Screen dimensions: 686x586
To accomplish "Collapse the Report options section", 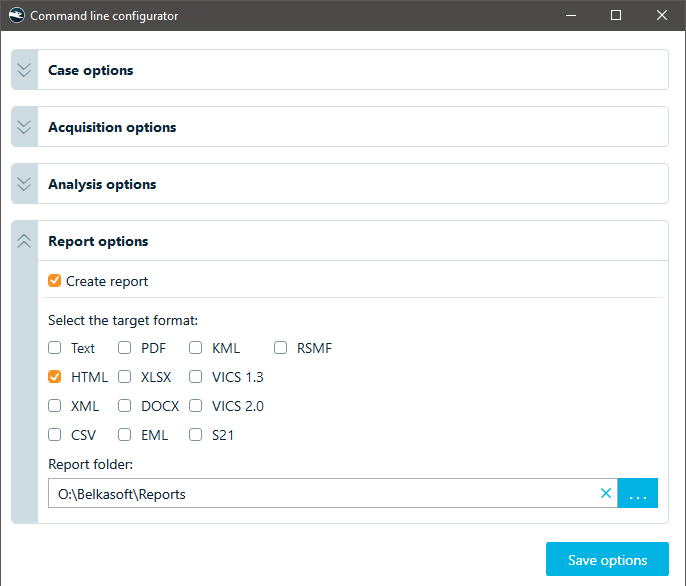I will tap(24, 241).
